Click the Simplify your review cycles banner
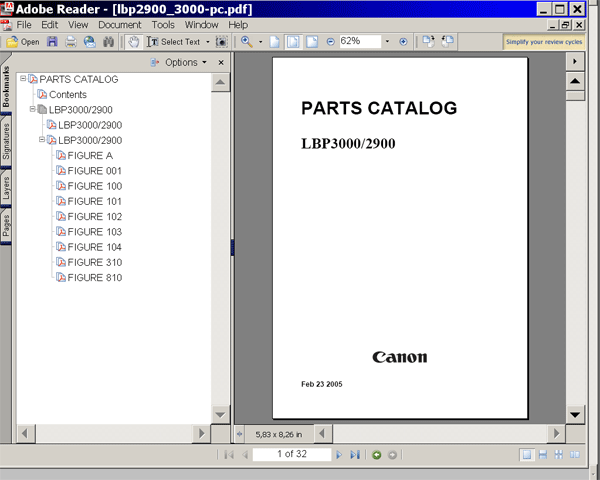This screenshot has height=480, width=600. [544, 42]
